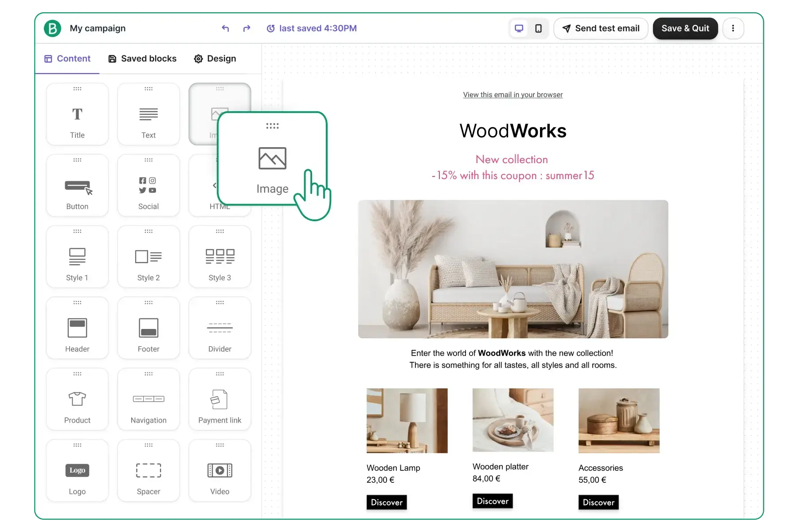798x532 pixels.
Task: Click Save & Quit
Action: tap(685, 28)
